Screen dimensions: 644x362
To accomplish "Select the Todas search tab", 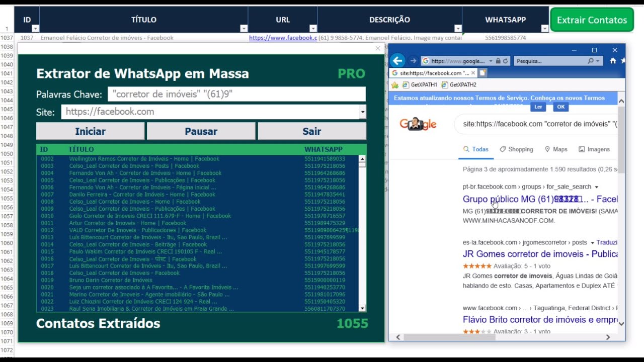I will click(476, 149).
